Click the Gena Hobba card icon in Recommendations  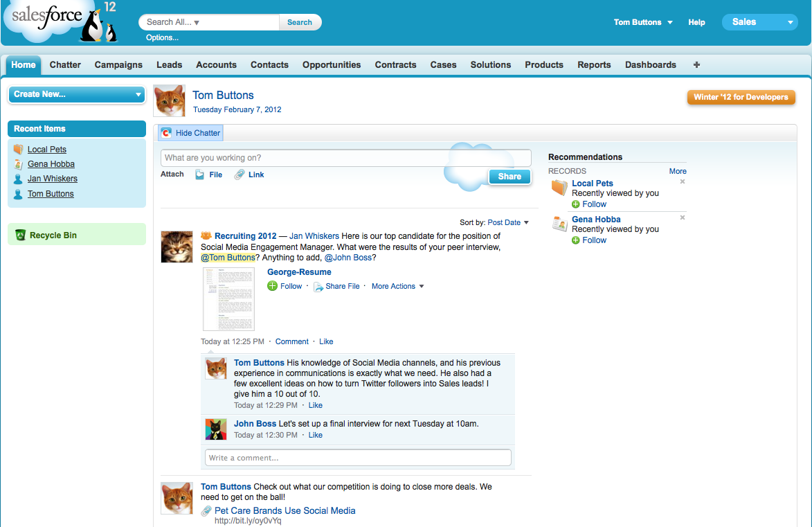coord(560,224)
